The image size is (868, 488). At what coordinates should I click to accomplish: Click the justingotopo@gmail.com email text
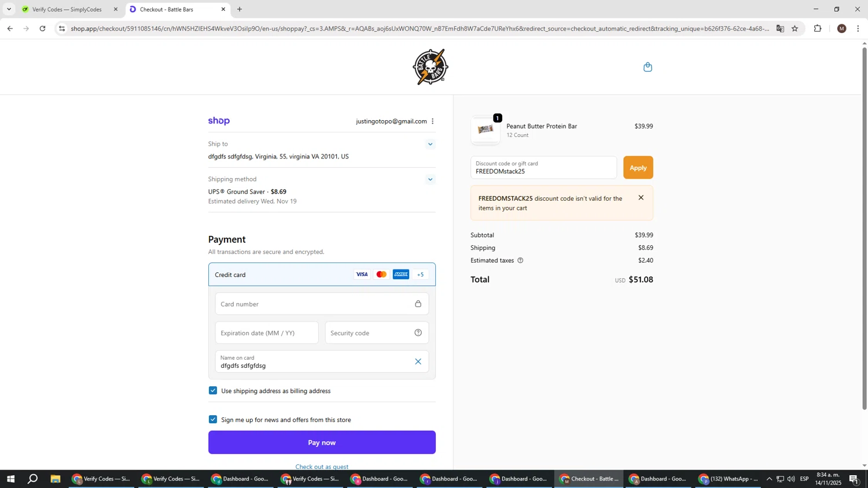(391, 121)
